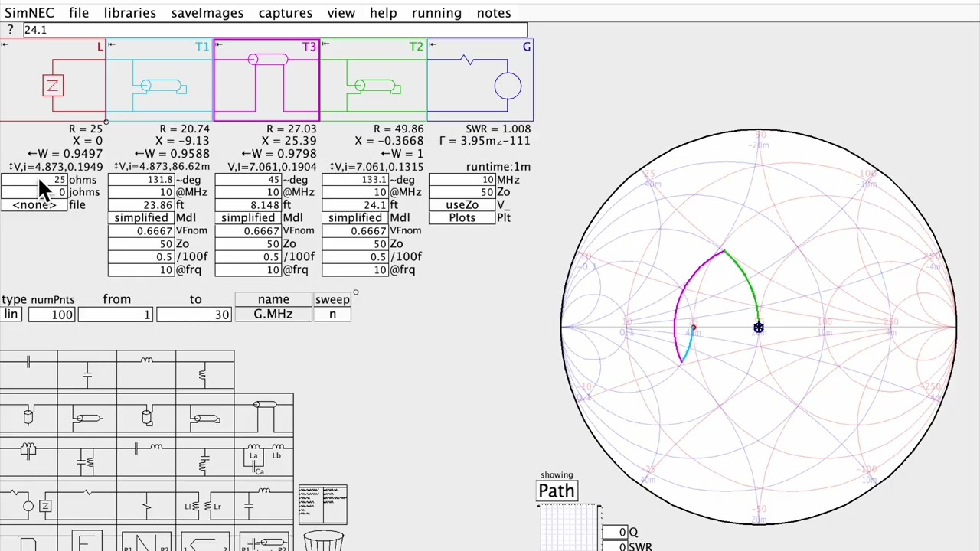The width and height of the screenshot is (980, 551).
Task: Open the T1 simplified Mdl selector
Action: 141,218
